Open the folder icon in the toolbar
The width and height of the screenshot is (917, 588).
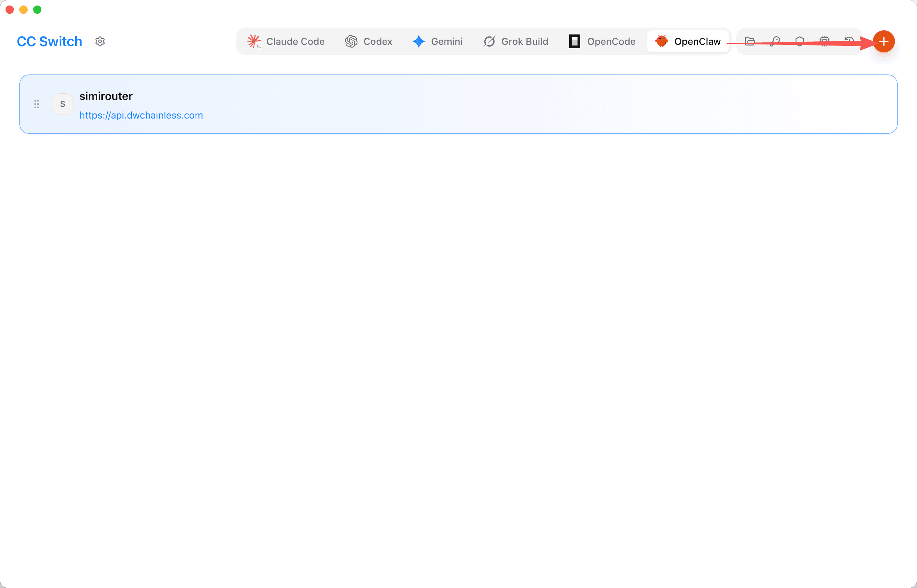point(750,41)
